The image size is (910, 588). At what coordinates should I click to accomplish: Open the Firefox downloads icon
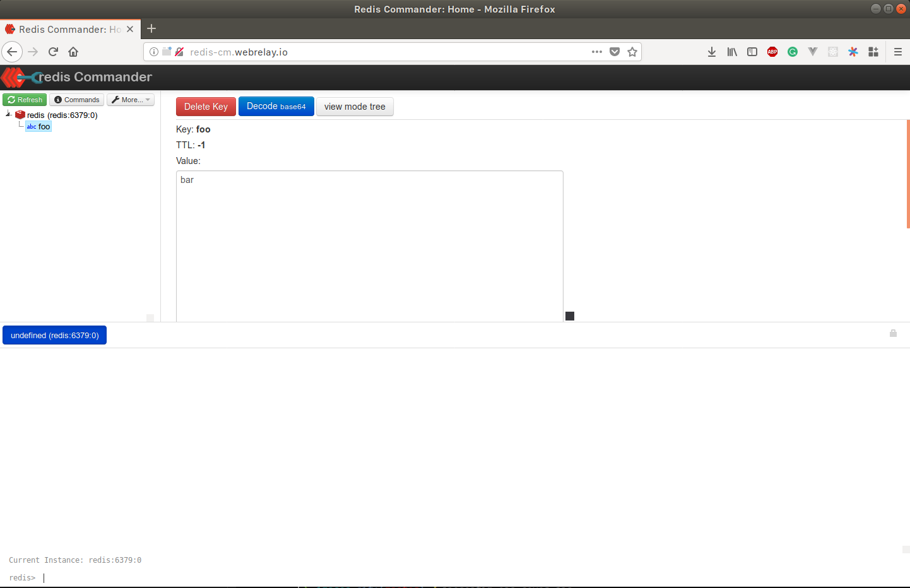coord(712,52)
